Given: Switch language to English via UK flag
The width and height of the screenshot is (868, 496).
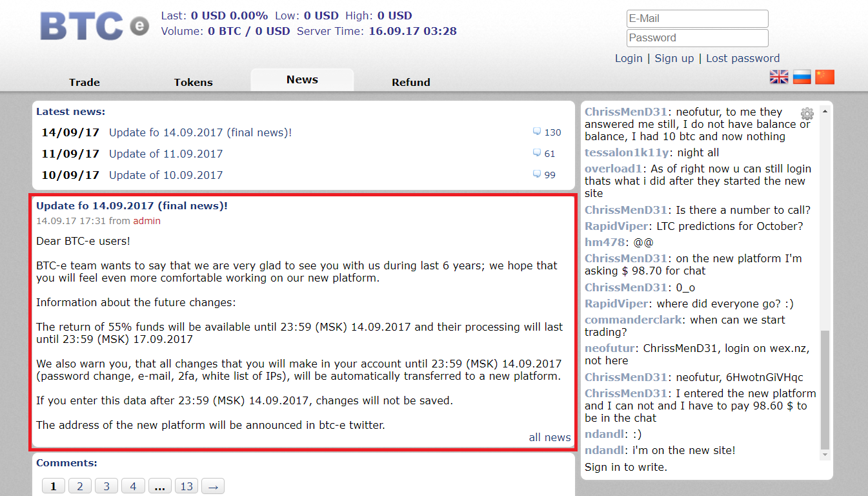Looking at the screenshot, I should (x=779, y=77).
